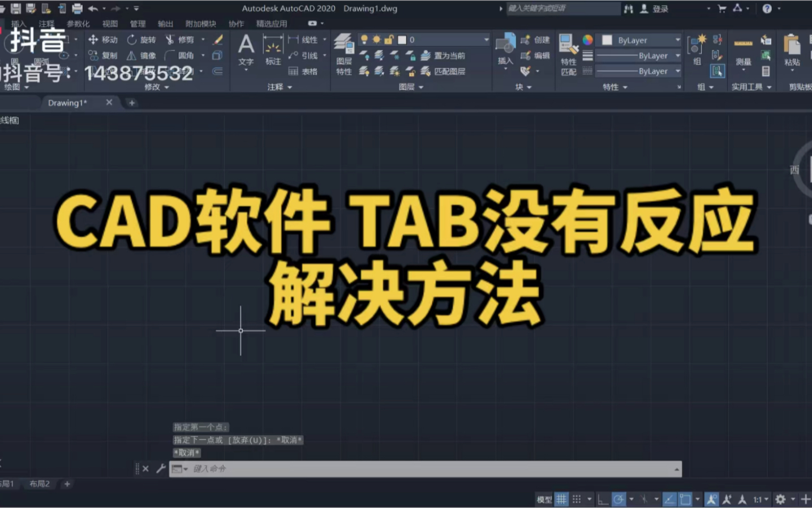Click Match Layer (匹配图层) button

pyautogui.click(x=443, y=71)
